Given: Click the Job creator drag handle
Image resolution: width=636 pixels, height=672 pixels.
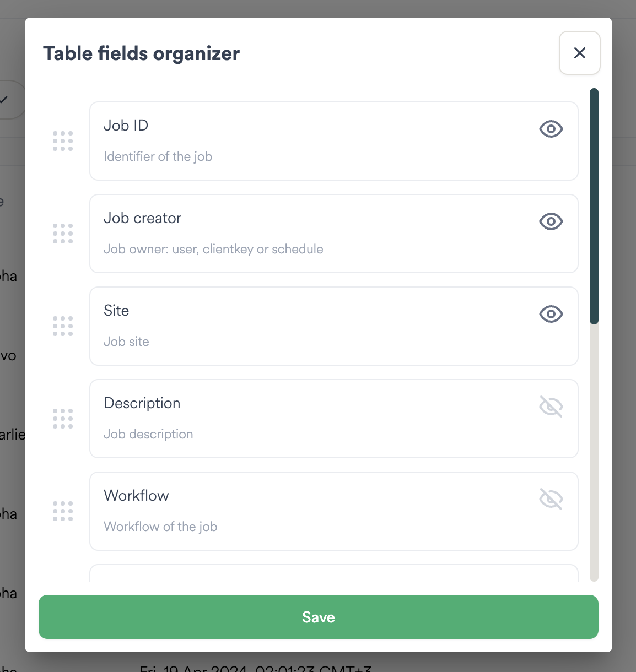Looking at the screenshot, I should [63, 234].
